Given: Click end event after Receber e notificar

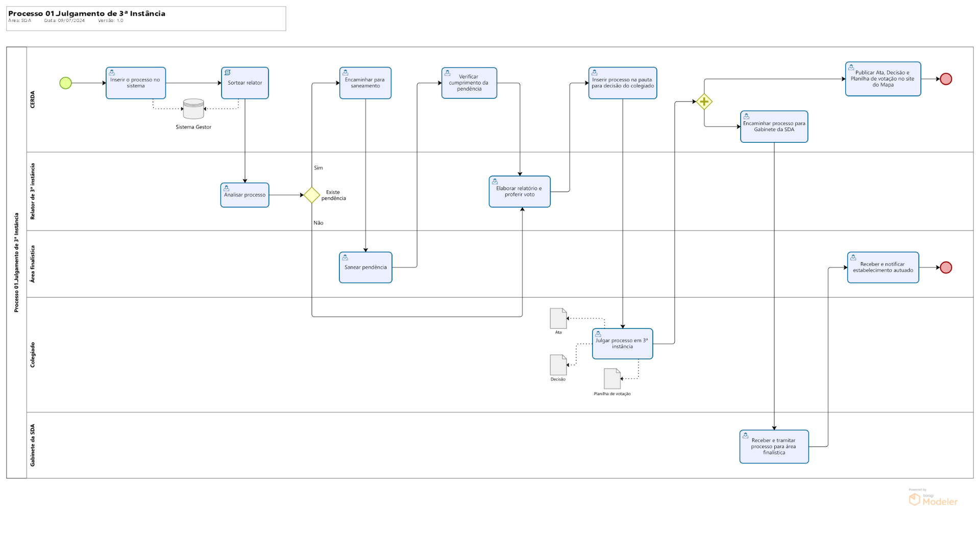Looking at the screenshot, I should point(946,268).
